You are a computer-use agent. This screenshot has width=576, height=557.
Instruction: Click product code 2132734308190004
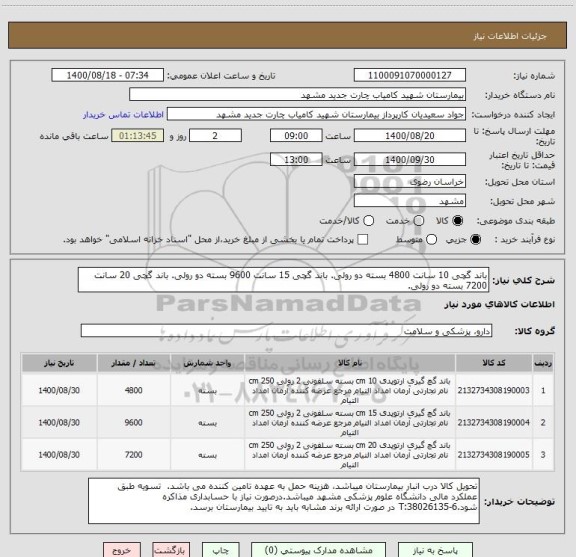[x=493, y=423]
